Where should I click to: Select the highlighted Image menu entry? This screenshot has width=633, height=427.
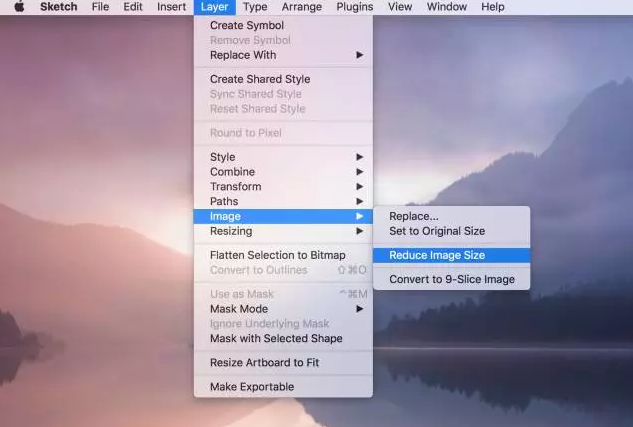pyautogui.click(x=283, y=216)
